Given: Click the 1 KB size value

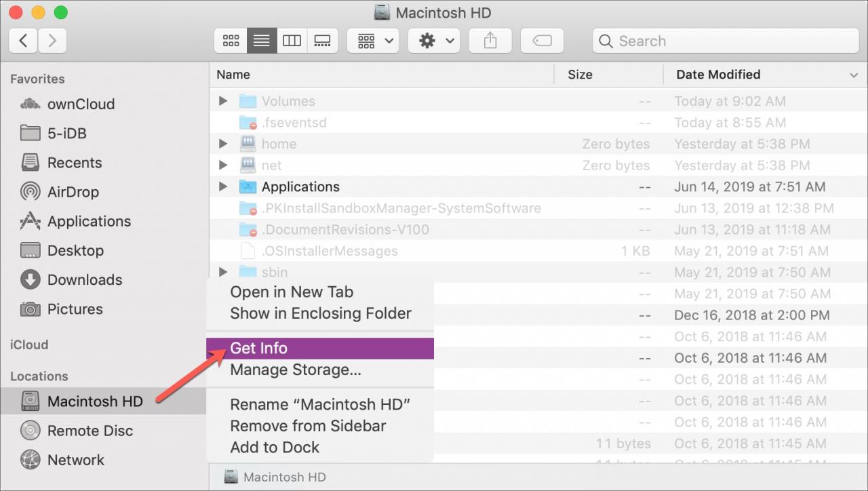Looking at the screenshot, I should click(635, 251).
